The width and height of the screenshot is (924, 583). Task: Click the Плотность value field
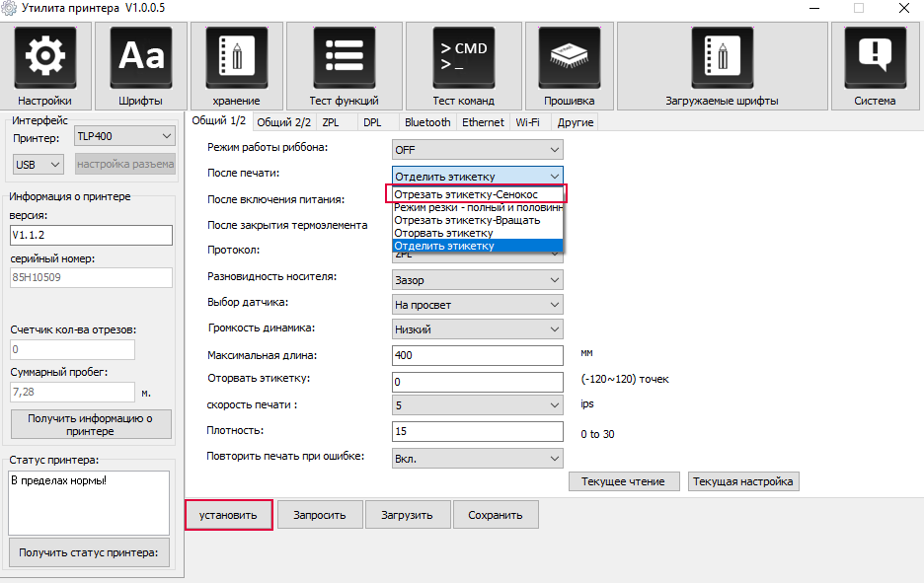[x=478, y=431]
